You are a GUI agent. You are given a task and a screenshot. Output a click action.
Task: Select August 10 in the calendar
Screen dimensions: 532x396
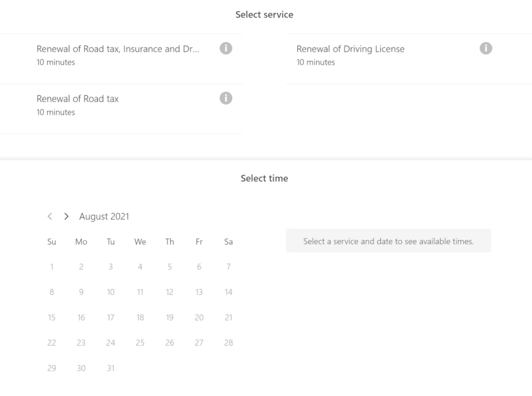(x=111, y=292)
